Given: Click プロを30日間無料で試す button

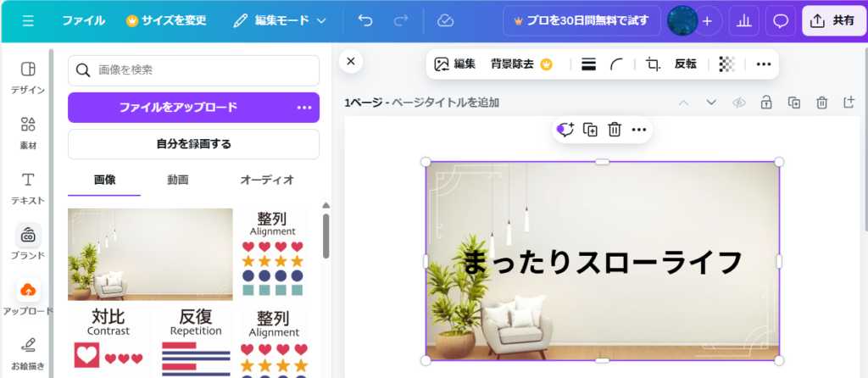Looking at the screenshot, I should tap(581, 21).
